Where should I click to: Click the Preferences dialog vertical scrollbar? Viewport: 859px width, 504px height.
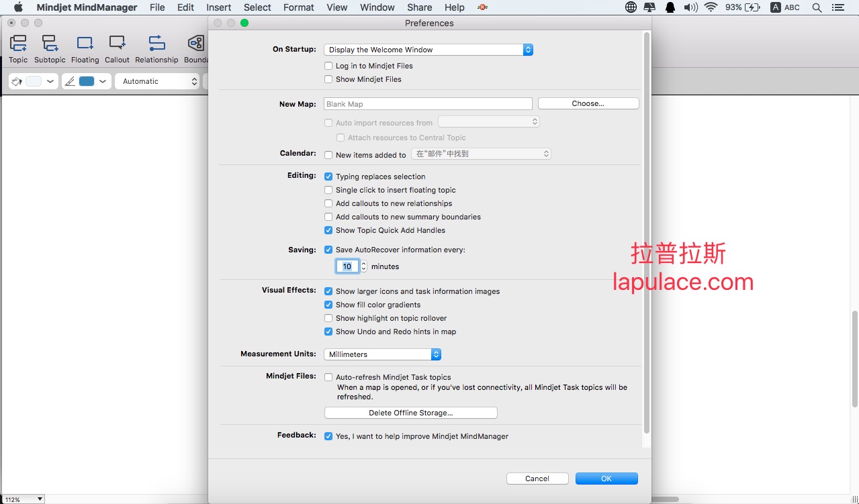click(646, 233)
